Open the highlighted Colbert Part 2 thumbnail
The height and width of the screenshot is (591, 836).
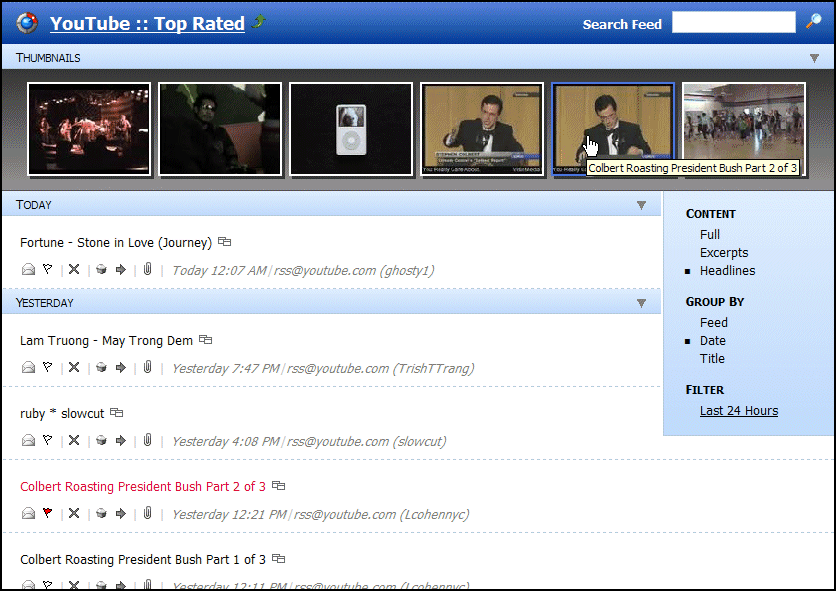point(613,129)
